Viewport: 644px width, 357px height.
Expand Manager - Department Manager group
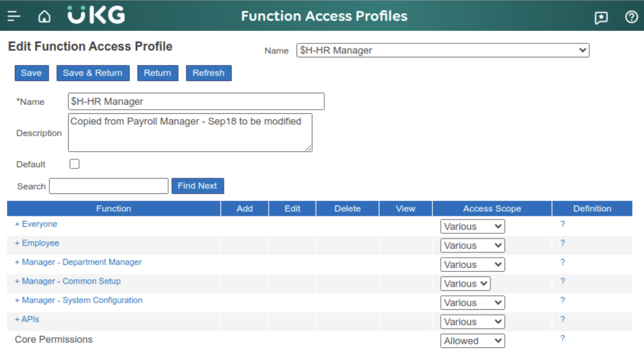pos(78,262)
